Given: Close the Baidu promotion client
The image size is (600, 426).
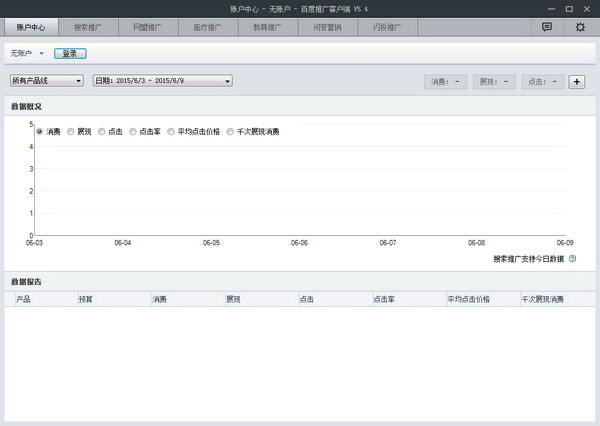Looking at the screenshot, I should [588, 7].
